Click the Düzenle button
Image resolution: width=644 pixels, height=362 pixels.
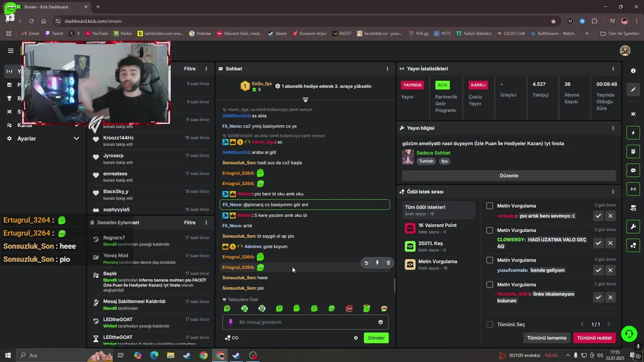pyautogui.click(x=509, y=176)
